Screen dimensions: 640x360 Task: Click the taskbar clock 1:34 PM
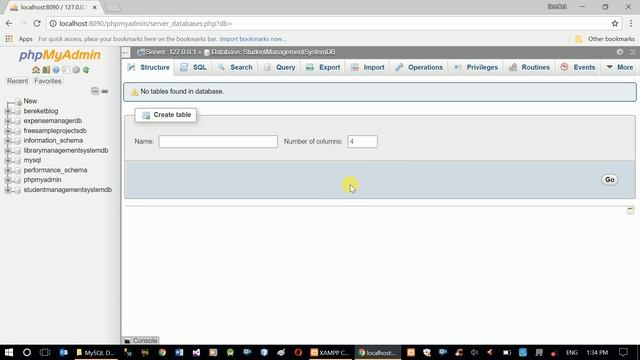tap(597, 352)
